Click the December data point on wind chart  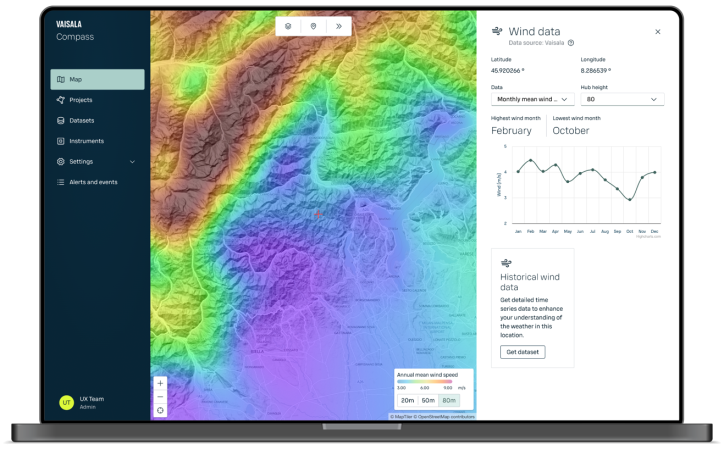click(x=655, y=173)
